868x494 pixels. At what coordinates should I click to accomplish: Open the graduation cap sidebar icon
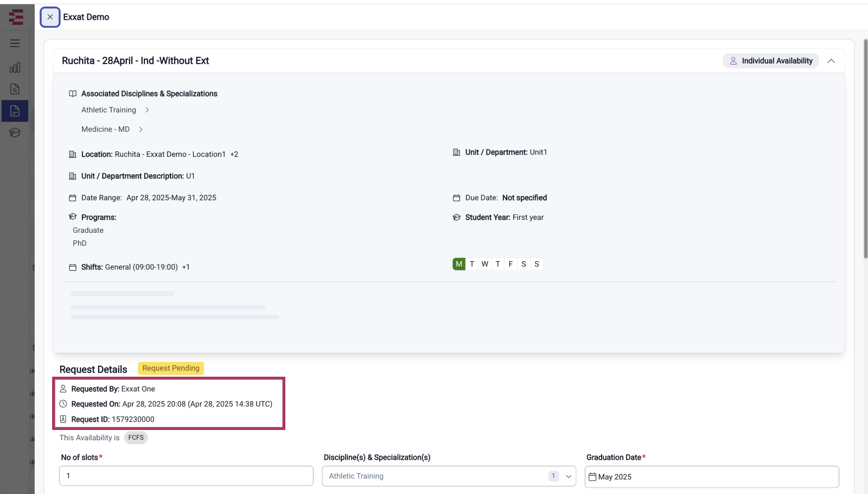(x=15, y=132)
